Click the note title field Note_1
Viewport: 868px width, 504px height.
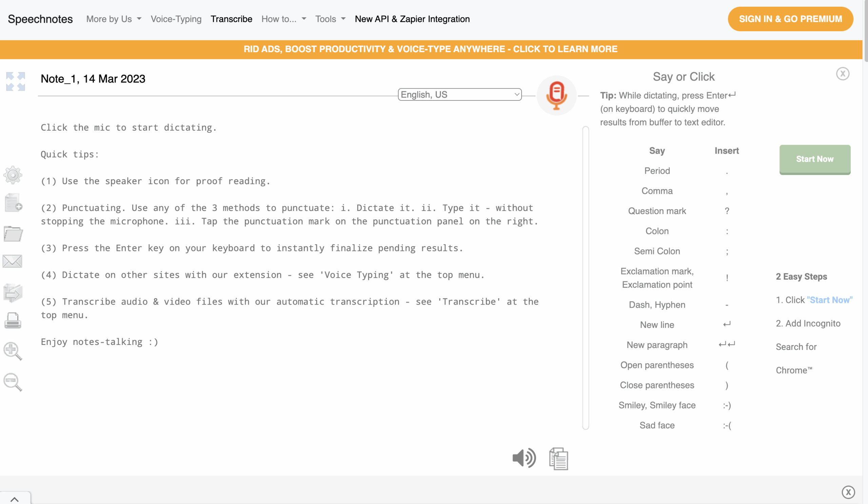(x=93, y=79)
